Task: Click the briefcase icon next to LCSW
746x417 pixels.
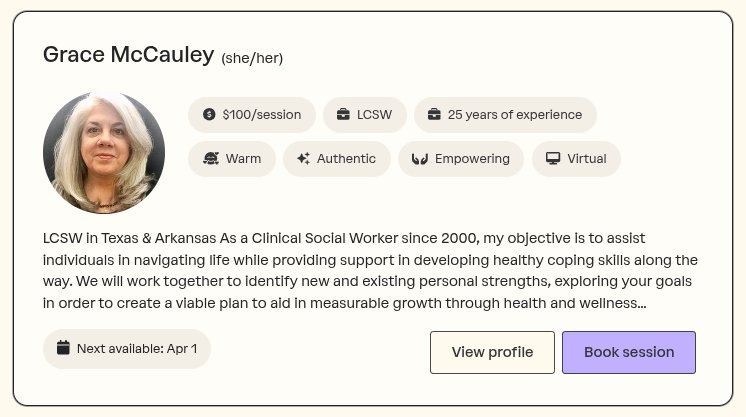Action: point(343,115)
